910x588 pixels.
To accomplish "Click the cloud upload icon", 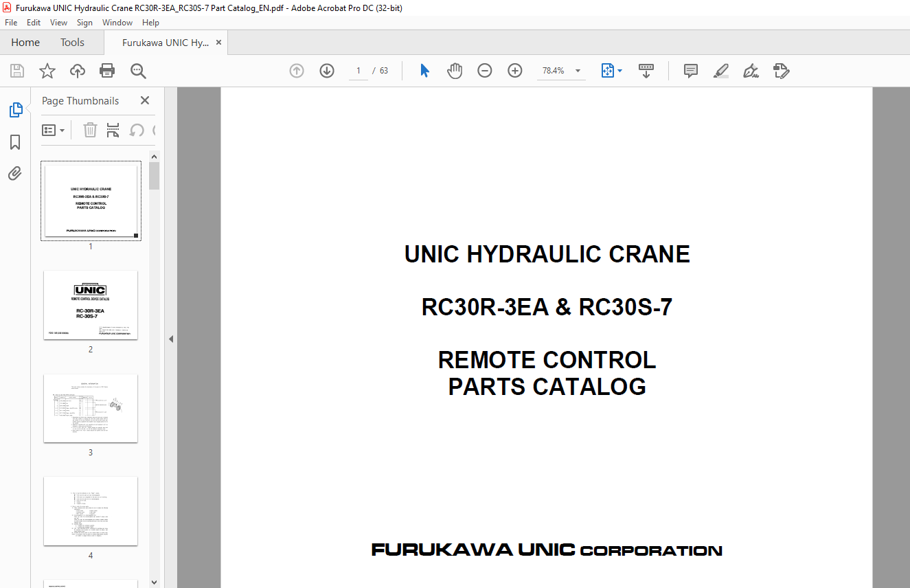I will point(78,71).
